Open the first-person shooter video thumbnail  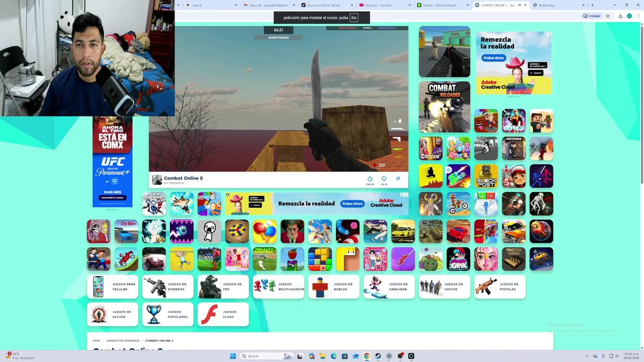(x=445, y=52)
